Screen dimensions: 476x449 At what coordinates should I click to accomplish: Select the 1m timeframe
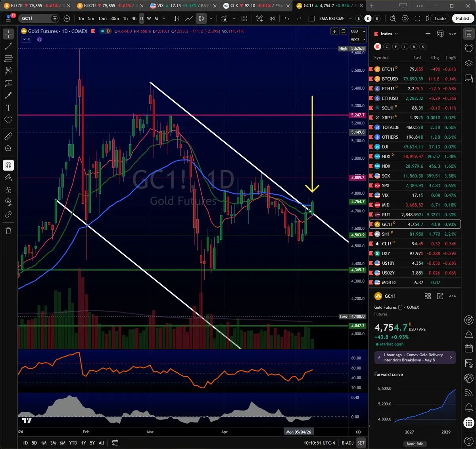tap(81, 19)
